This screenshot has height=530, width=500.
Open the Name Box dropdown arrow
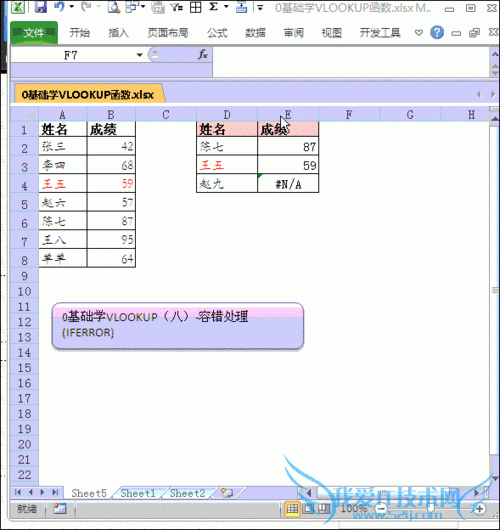pyautogui.click(x=140, y=55)
